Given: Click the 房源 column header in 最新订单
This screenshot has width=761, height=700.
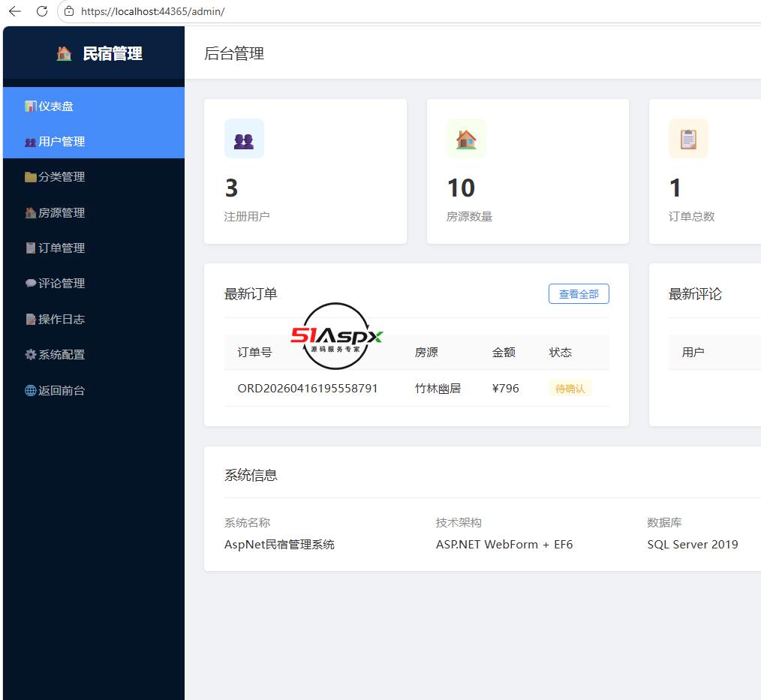Looking at the screenshot, I should [x=426, y=352].
